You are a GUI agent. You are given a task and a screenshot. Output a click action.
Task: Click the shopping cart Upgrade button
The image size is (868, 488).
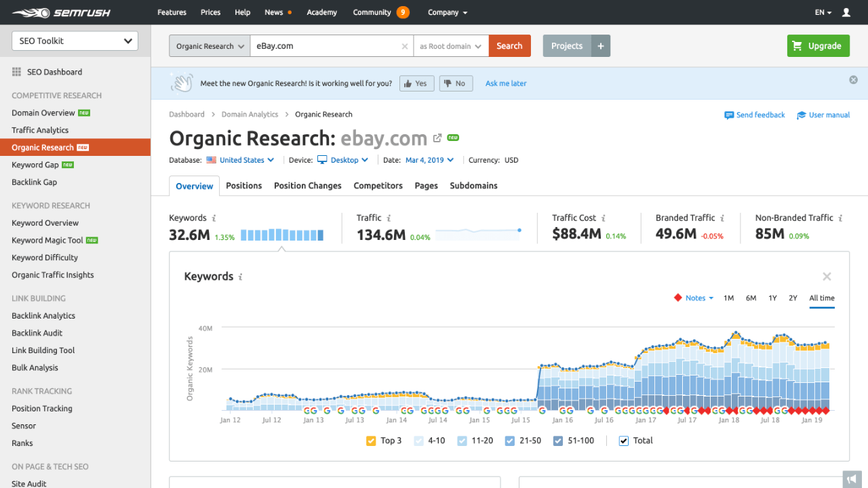pyautogui.click(x=818, y=46)
